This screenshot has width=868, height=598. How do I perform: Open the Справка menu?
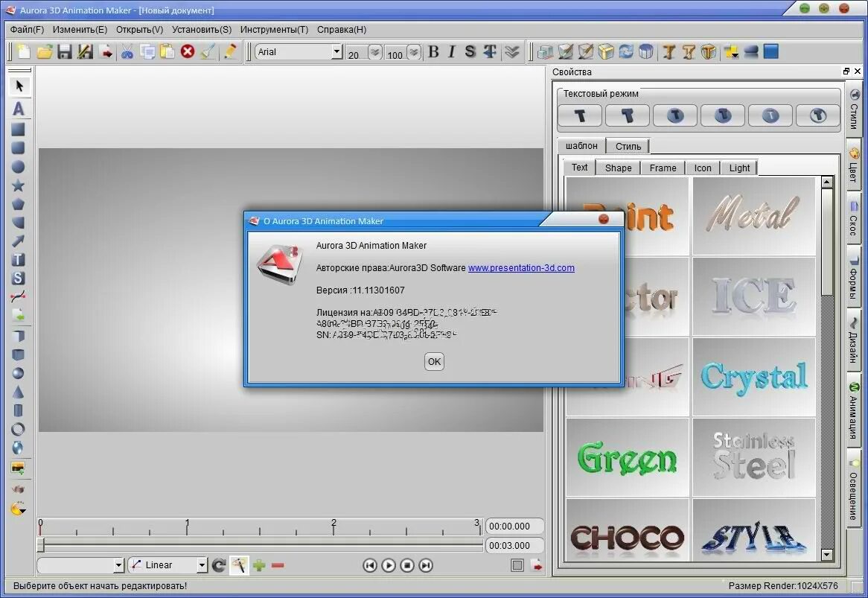342,29
